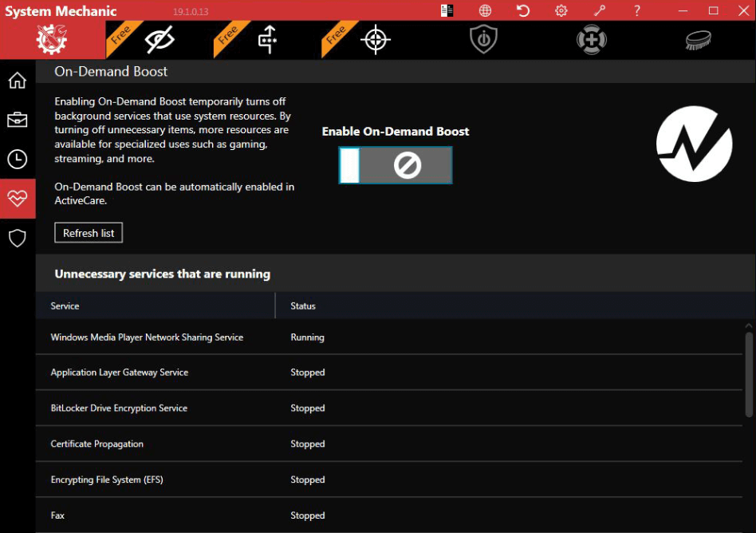The image size is (756, 533).
Task: Open the shield Security section in sidebar
Action: (x=18, y=238)
